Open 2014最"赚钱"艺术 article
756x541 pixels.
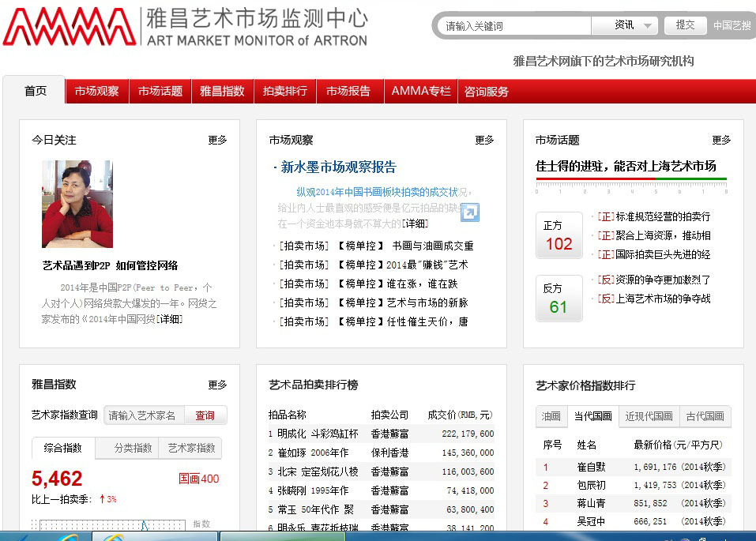click(427, 265)
